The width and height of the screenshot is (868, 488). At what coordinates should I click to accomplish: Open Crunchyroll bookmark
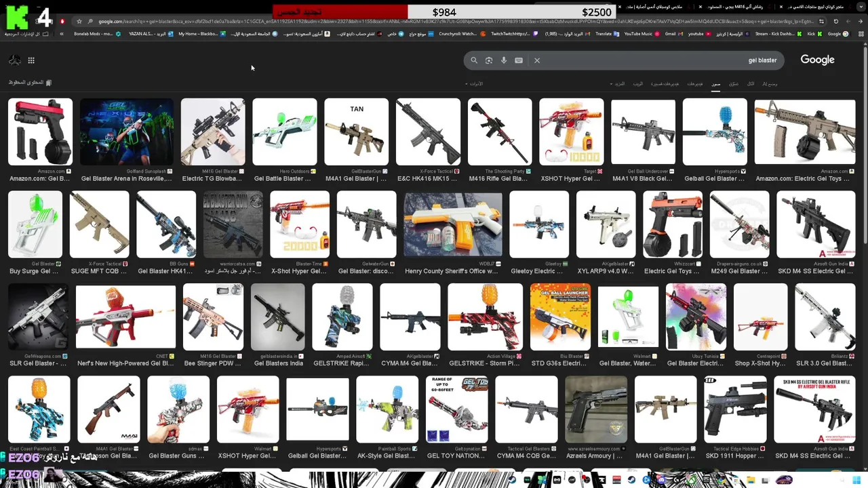pyautogui.click(x=461, y=34)
